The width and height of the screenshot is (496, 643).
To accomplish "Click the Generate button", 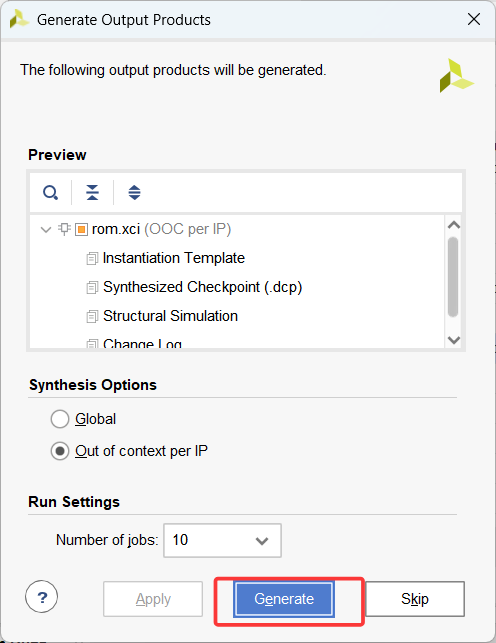I will point(284,599).
